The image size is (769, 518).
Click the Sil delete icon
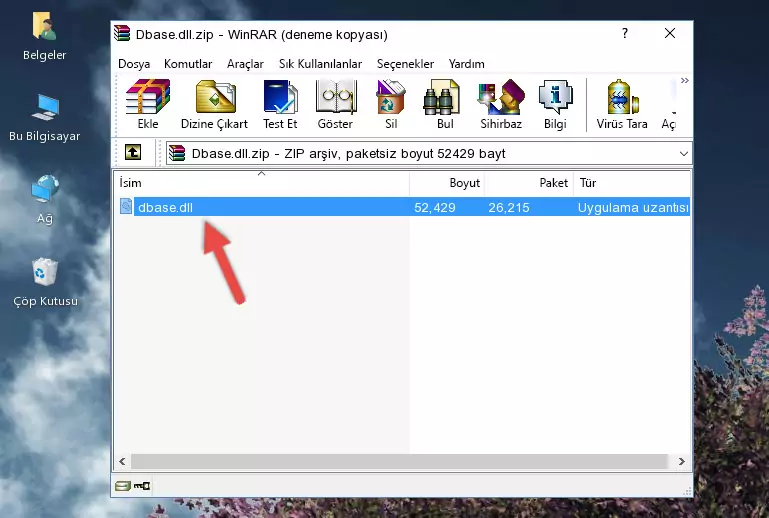pyautogui.click(x=391, y=97)
